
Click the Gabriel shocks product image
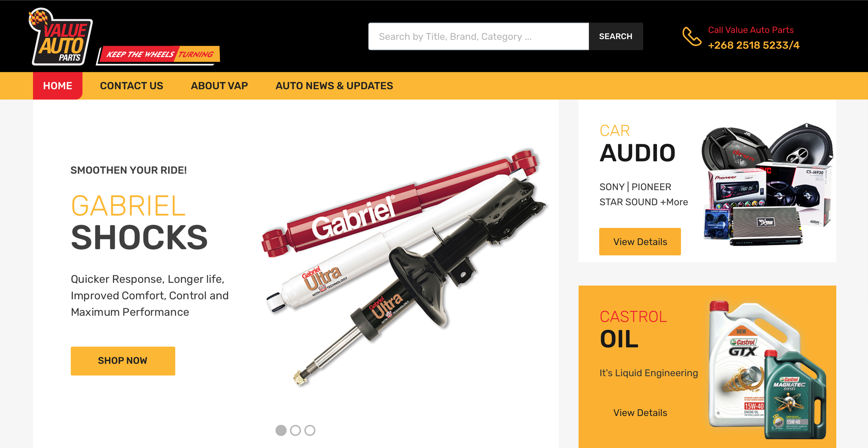click(x=404, y=267)
